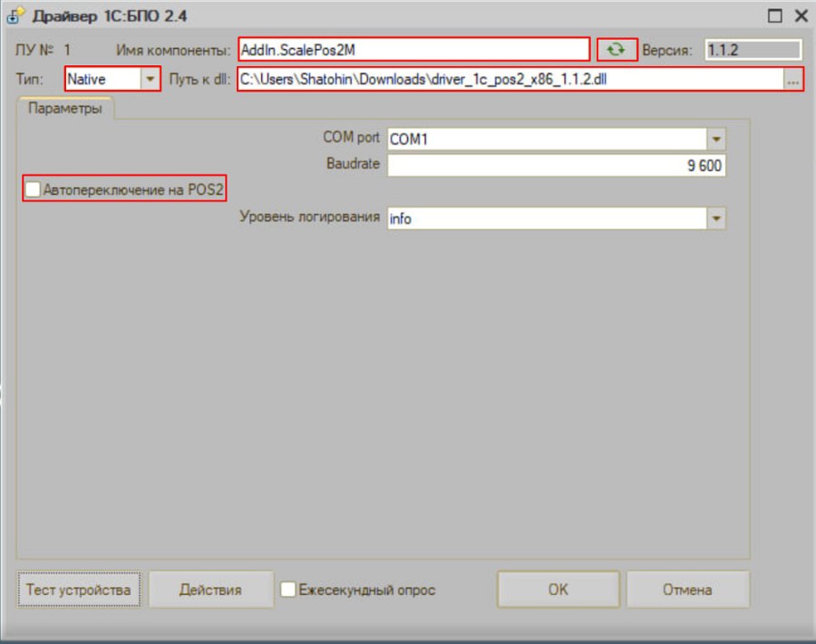The width and height of the screenshot is (816, 644).
Task: Expand Уровень логирования dropdown arrow
Action: point(716,218)
